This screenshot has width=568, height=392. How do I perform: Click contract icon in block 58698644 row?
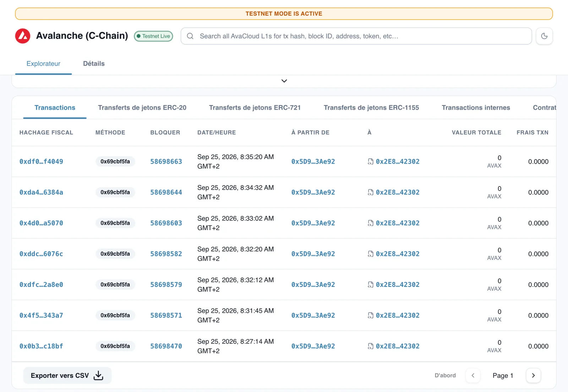[371, 192]
